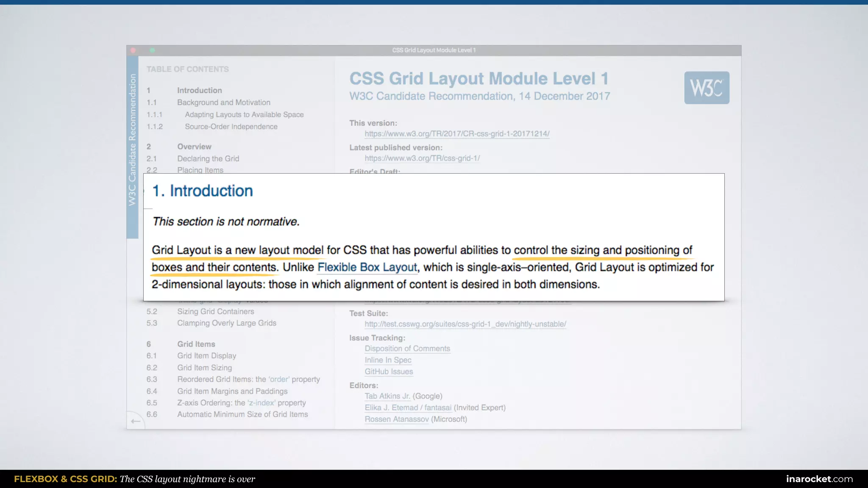
Task: Open latest published version css-grid-1 link
Action: point(422,158)
